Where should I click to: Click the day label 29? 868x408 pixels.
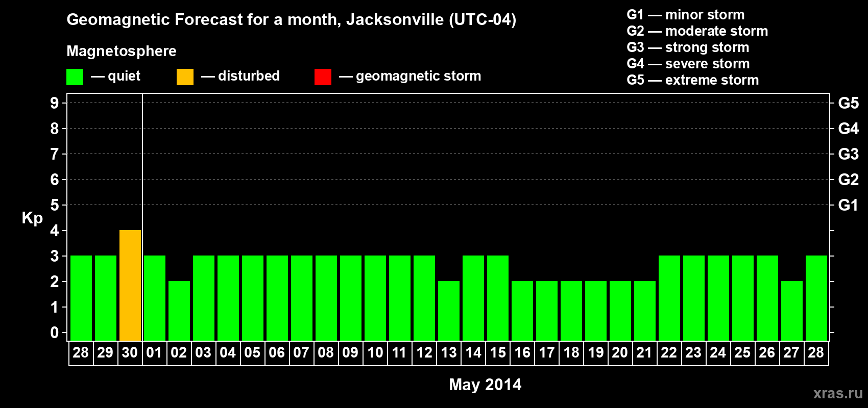click(x=105, y=352)
